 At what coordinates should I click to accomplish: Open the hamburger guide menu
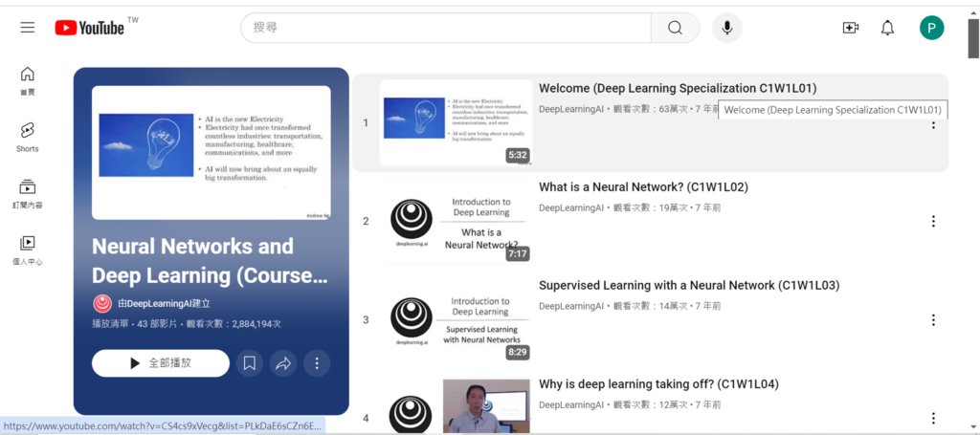coord(28,28)
